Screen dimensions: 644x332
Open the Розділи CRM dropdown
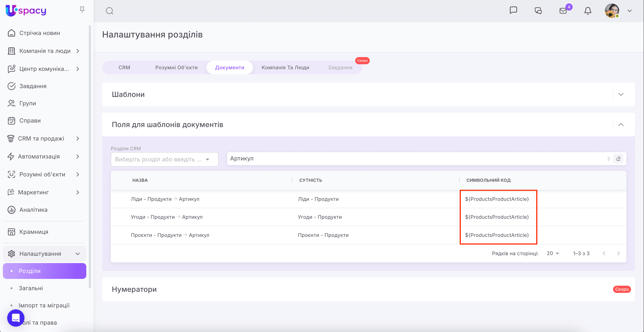click(x=164, y=159)
